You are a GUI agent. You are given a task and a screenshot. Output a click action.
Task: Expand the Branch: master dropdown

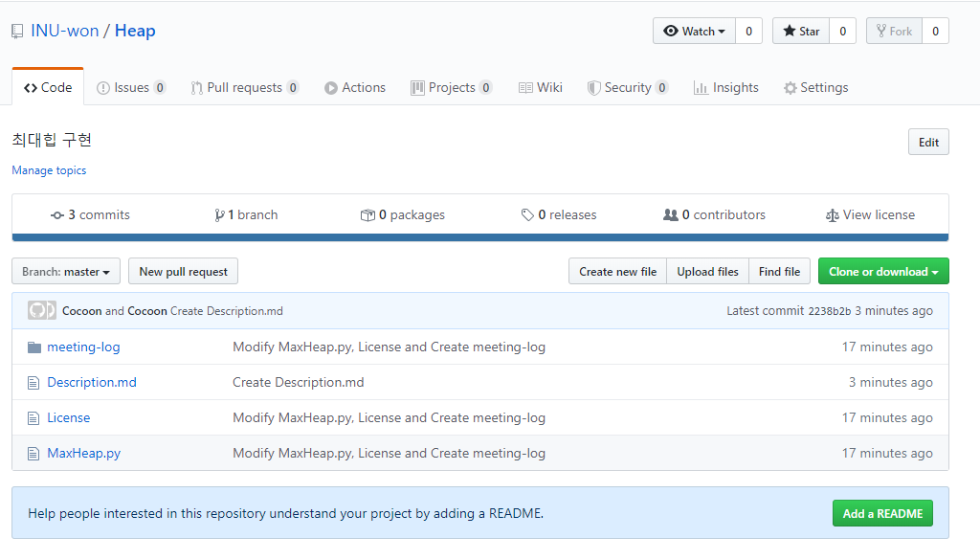pos(66,271)
